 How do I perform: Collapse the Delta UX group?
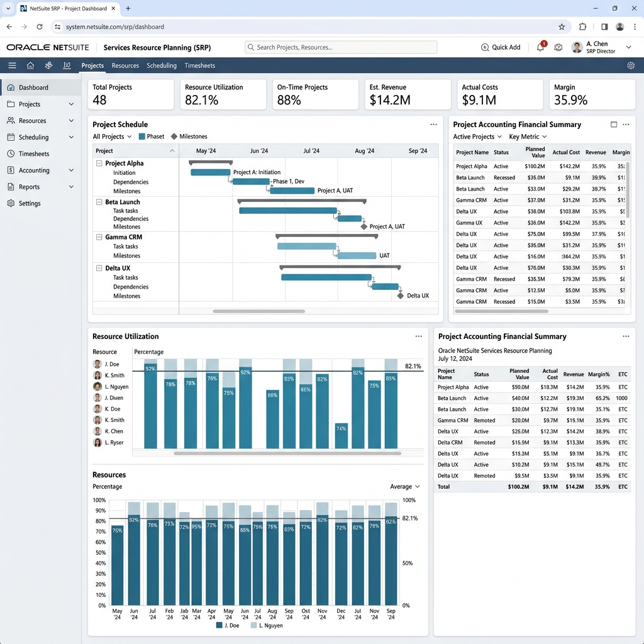99,268
